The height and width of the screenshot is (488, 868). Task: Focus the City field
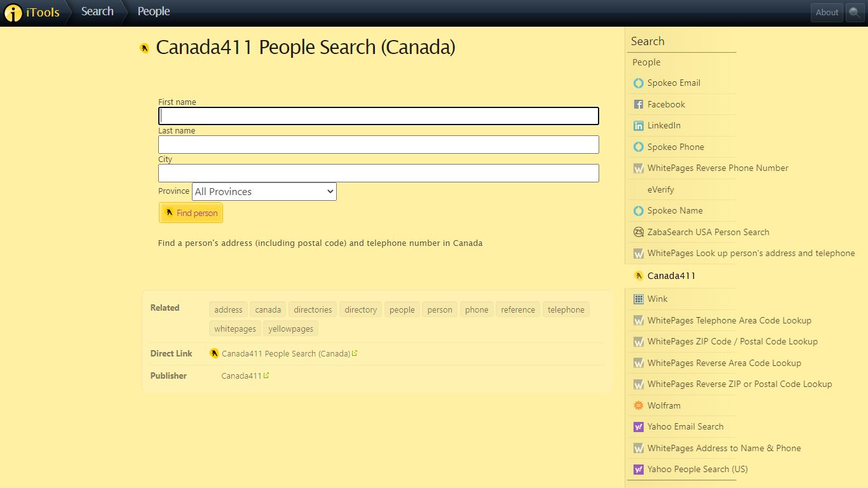tap(379, 173)
